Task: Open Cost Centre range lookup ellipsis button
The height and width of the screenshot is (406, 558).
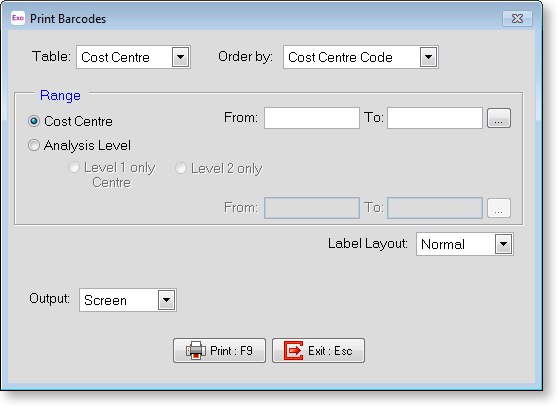Action: [x=499, y=118]
